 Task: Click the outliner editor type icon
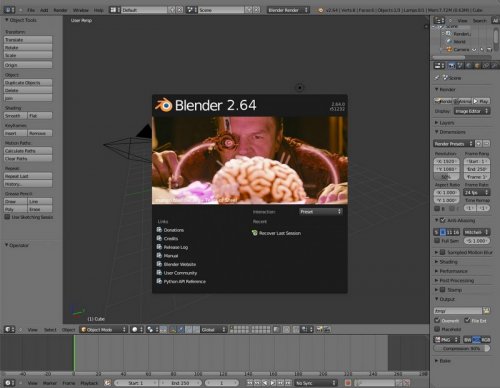(x=439, y=20)
